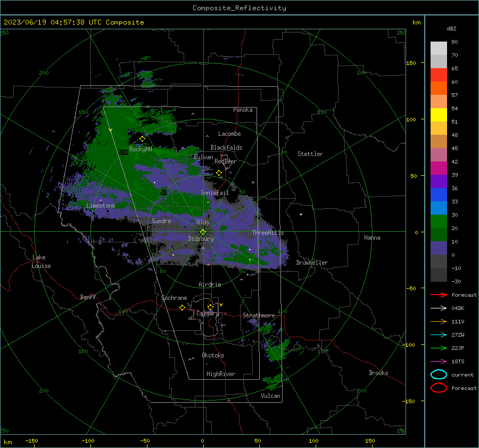Click the Okotoks label
Viewport: 479px width, 448px height.
point(213,355)
